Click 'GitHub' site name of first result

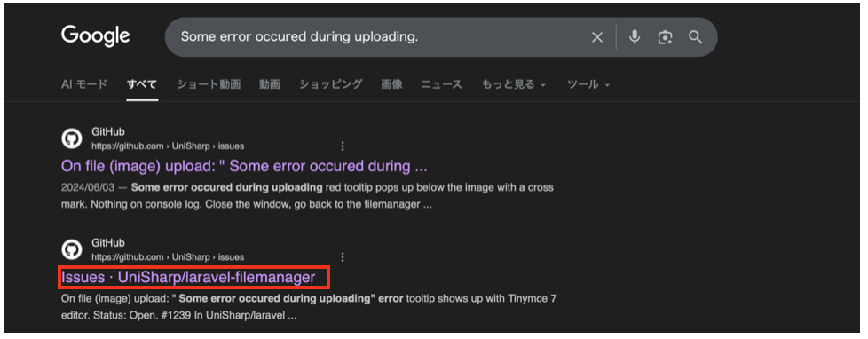pos(108,132)
